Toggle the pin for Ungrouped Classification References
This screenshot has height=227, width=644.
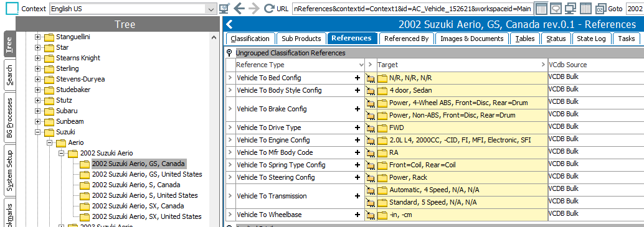coord(229,53)
